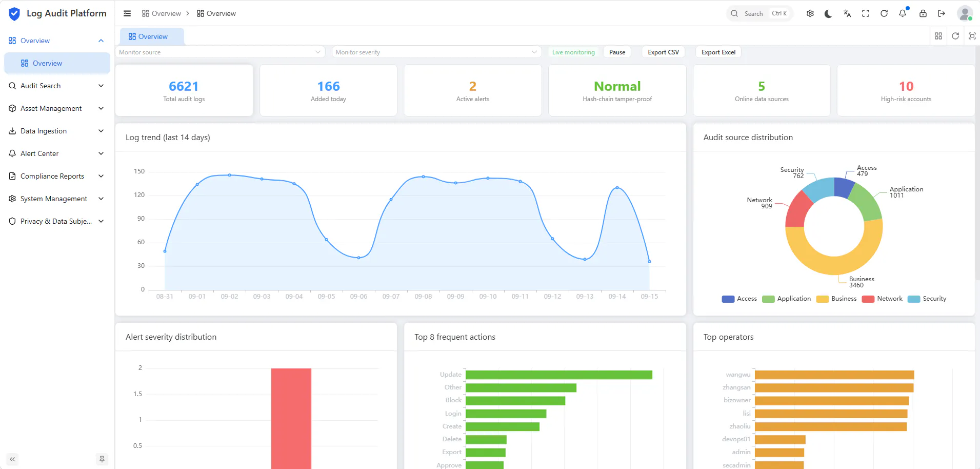Collapse the sidebar with double-chevron icon

click(x=12, y=459)
